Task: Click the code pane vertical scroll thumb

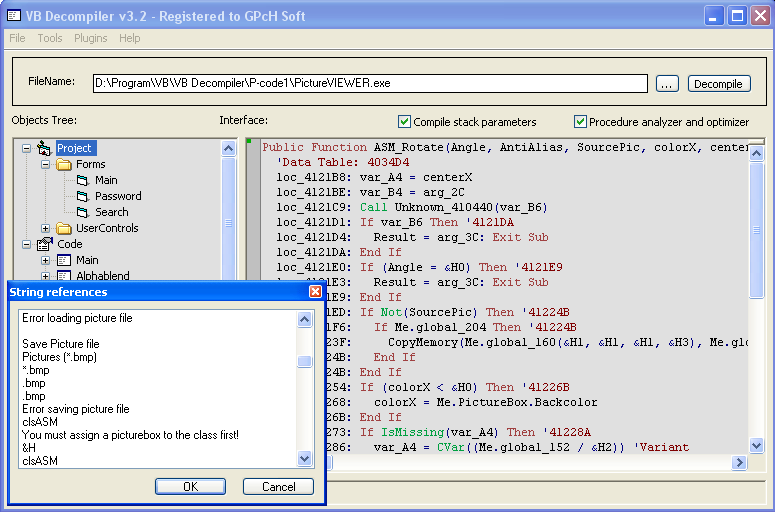Action: [757, 230]
